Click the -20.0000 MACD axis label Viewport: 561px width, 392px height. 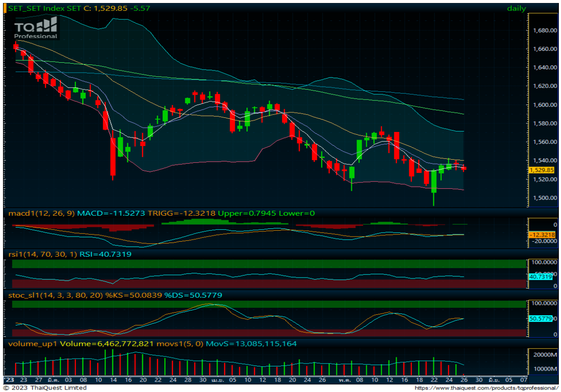click(x=544, y=241)
